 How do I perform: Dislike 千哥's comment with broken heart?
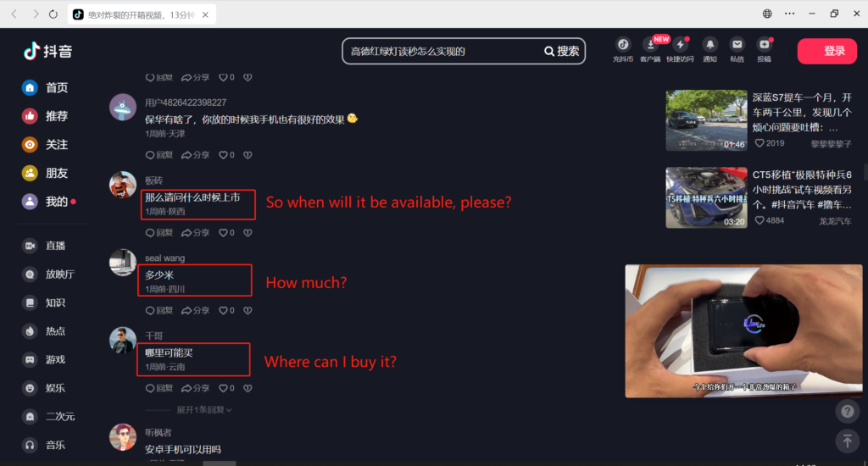point(248,388)
